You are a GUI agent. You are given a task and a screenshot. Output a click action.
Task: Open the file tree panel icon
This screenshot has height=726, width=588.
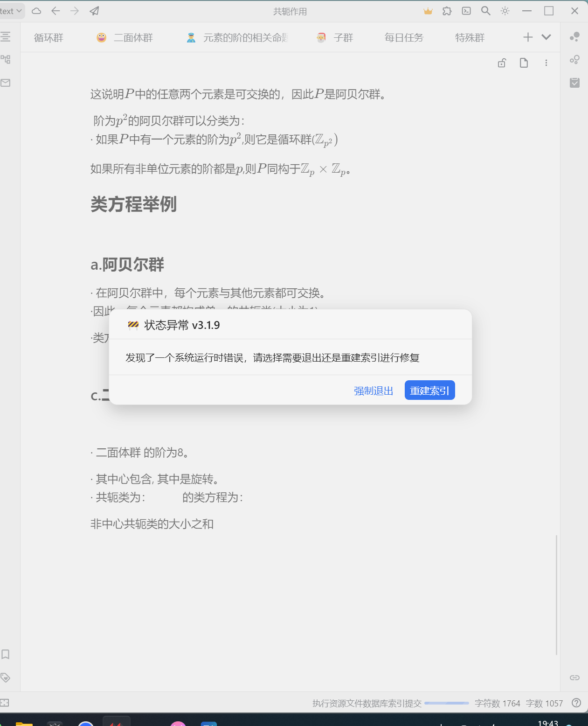pyautogui.click(x=6, y=59)
